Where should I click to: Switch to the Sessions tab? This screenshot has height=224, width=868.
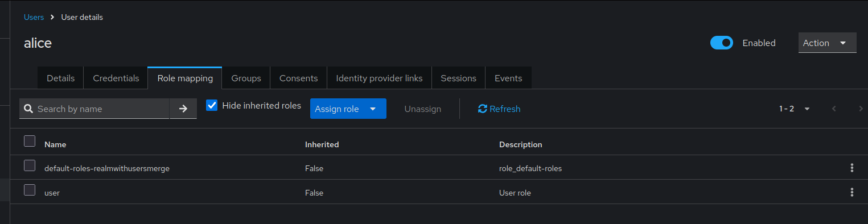(x=458, y=78)
